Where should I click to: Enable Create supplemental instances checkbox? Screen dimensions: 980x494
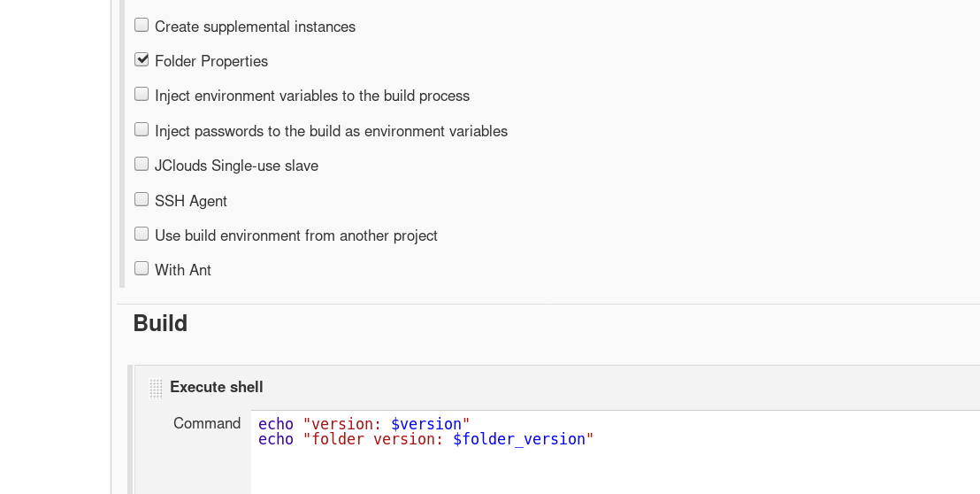[142, 25]
